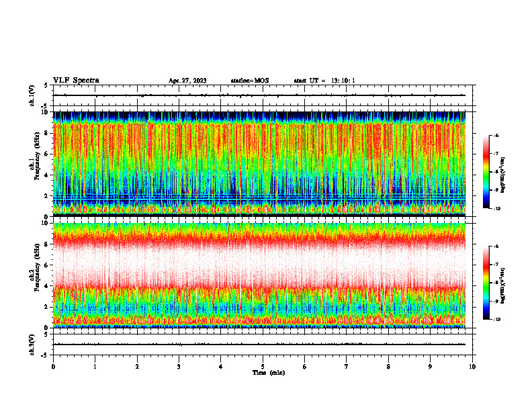Click the "-10" label on the lower colorbar

pos(496,320)
